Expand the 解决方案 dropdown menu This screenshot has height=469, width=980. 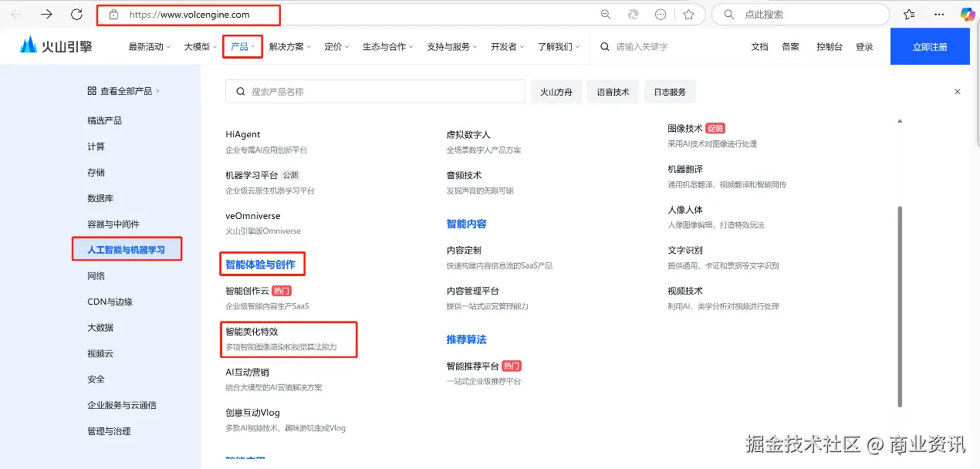(x=286, y=46)
